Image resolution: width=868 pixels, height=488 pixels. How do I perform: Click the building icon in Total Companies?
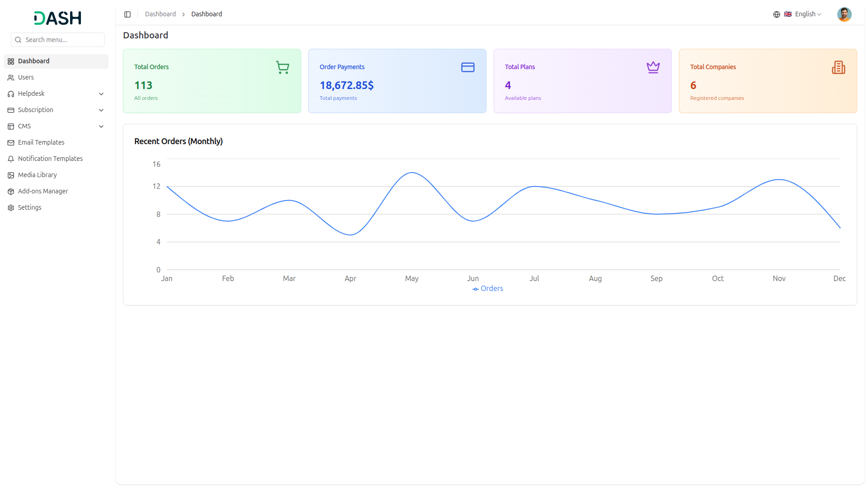click(x=839, y=67)
